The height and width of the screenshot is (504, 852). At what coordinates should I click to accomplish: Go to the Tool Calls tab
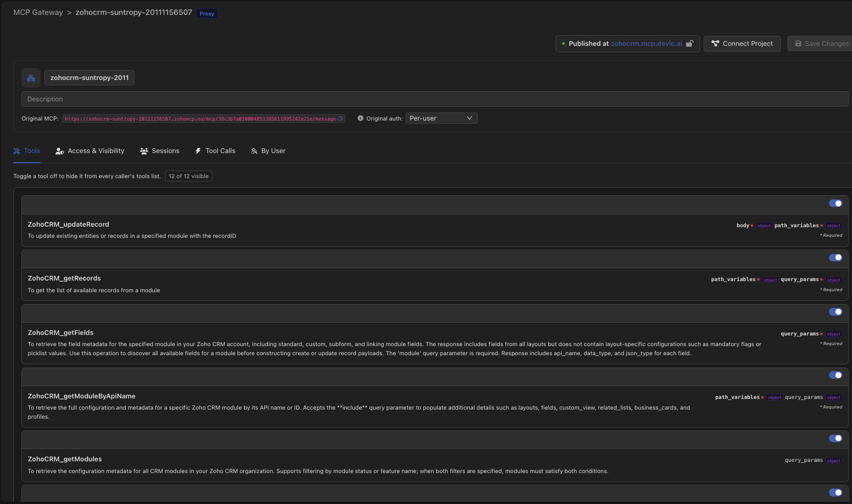(215, 151)
